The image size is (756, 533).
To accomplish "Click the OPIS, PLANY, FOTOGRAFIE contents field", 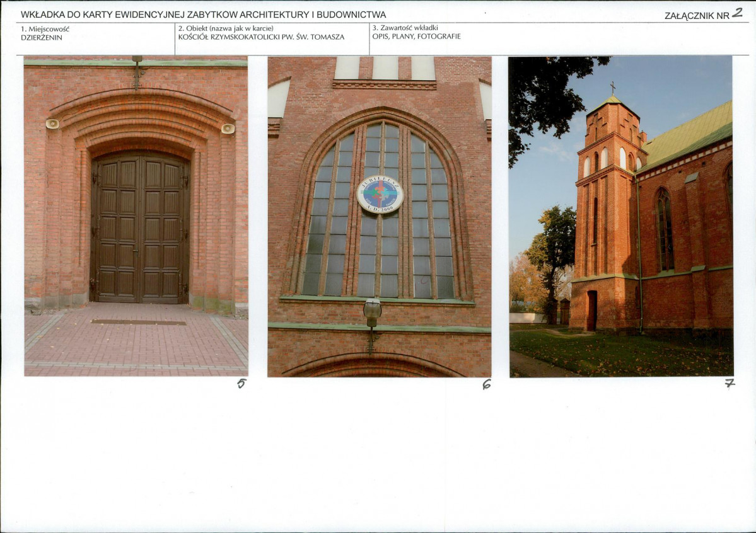I will [x=417, y=36].
